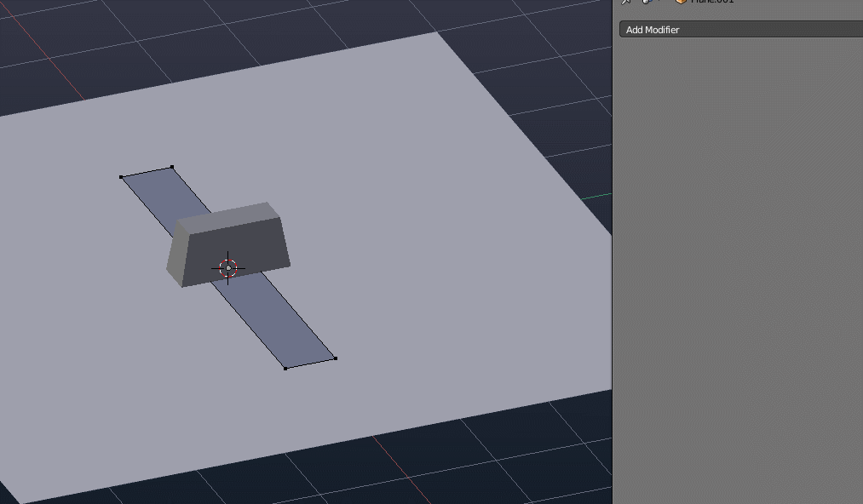863x504 pixels.
Task: Click the orange cube icon next to Plane.001
Action: (x=681, y=2)
